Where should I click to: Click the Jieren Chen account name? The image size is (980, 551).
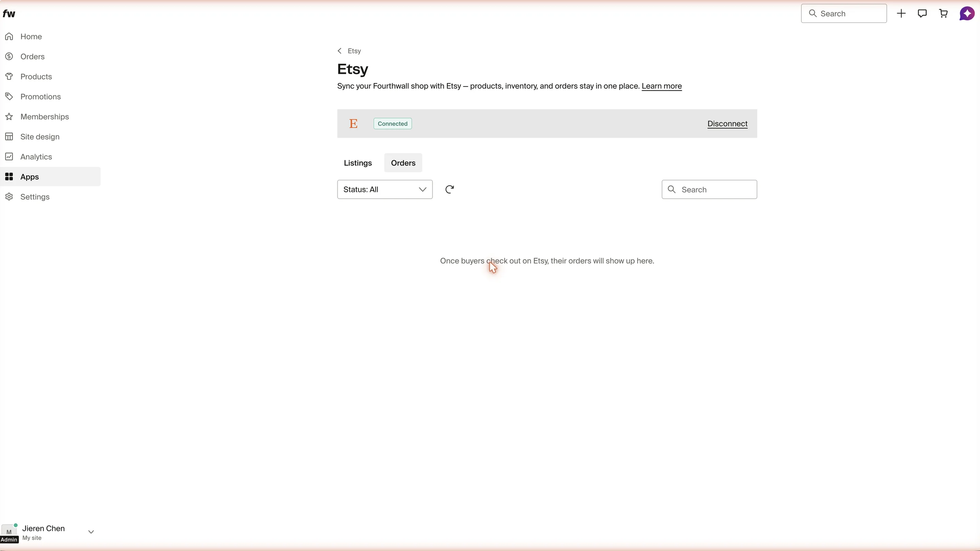43,529
